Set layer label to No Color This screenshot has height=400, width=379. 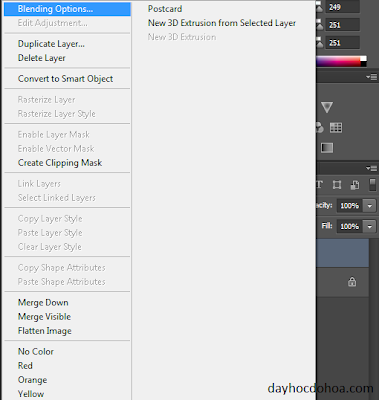click(x=36, y=351)
